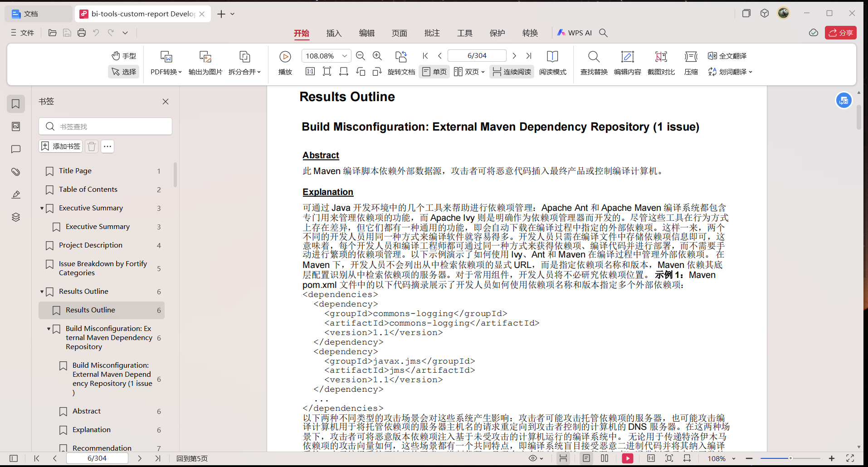Switch to 开始 ribbon tab
The height and width of the screenshot is (467, 868).
click(302, 33)
